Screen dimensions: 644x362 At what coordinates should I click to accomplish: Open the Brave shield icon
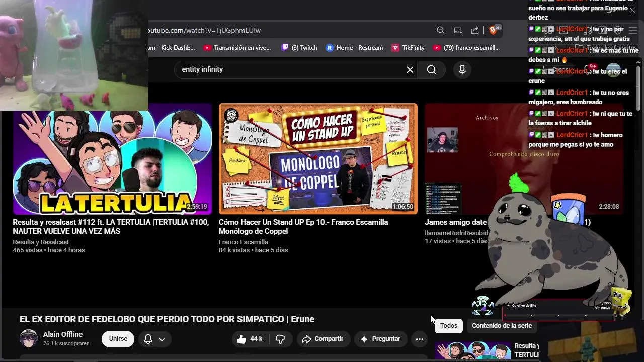[x=494, y=30]
